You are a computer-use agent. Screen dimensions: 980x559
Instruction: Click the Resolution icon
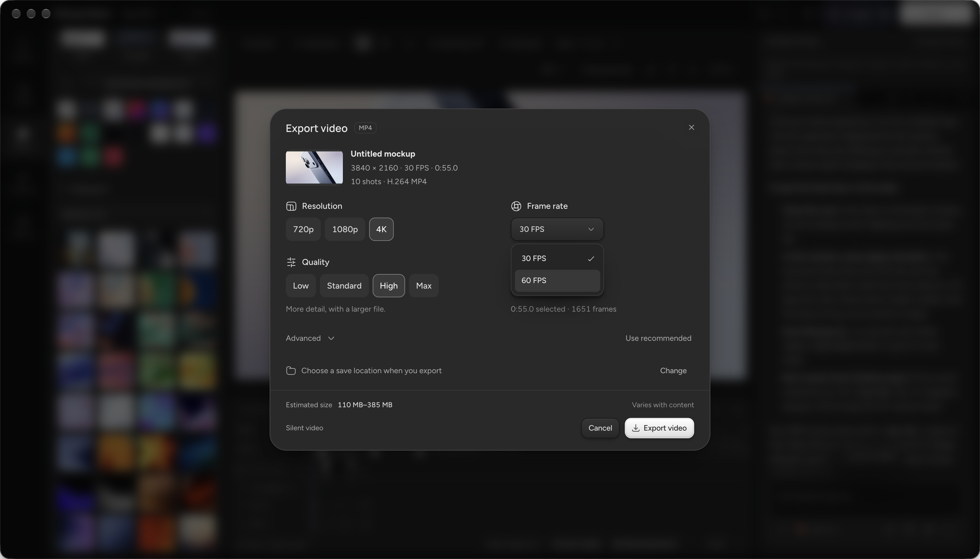(x=291, y=206)
